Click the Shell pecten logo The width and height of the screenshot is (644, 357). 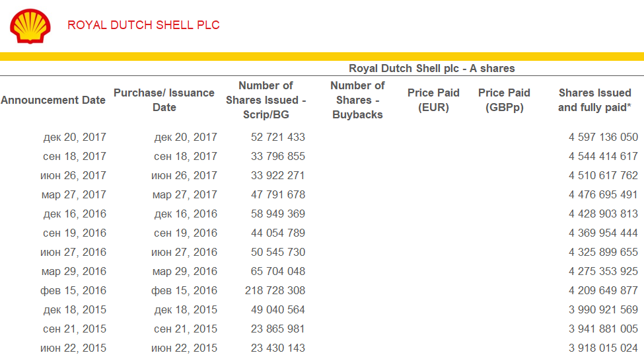click(30, 26)
